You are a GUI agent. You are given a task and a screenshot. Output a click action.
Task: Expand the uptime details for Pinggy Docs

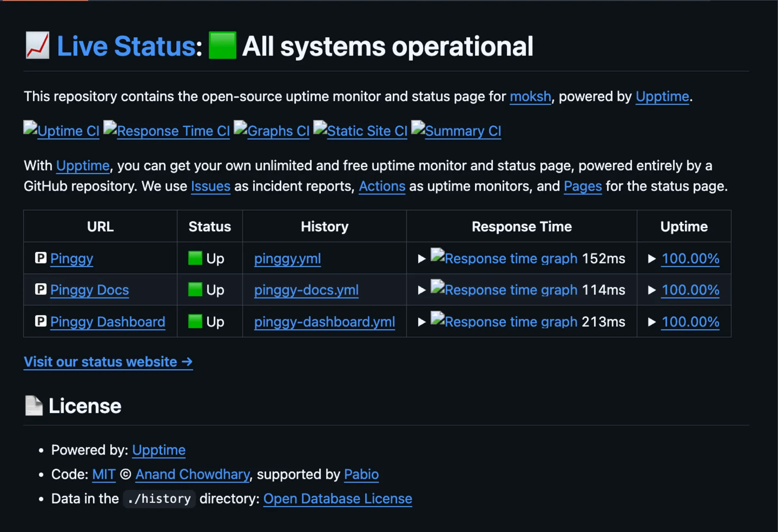[652, 290]
